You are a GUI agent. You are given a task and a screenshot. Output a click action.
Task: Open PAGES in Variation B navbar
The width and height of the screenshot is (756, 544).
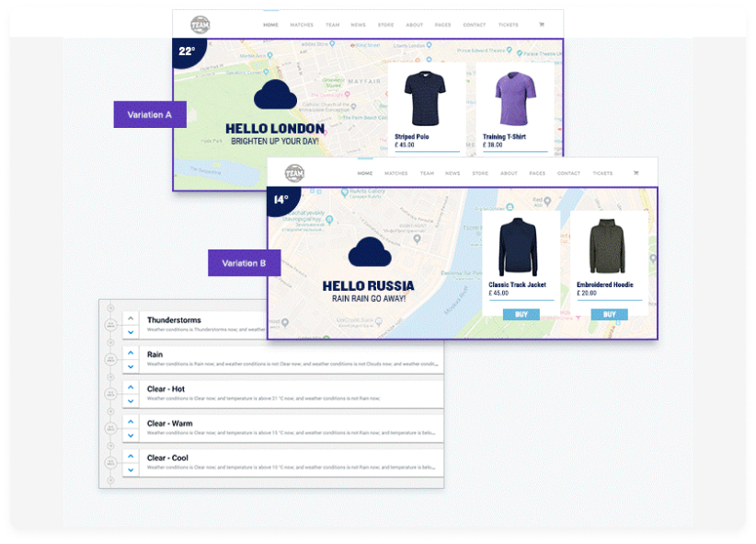click(537, 173)
